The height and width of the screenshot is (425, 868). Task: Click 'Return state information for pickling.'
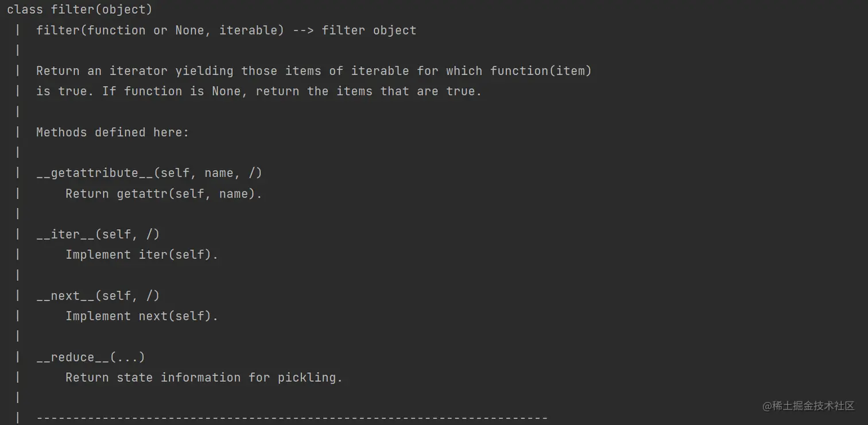tap(204, 377)
